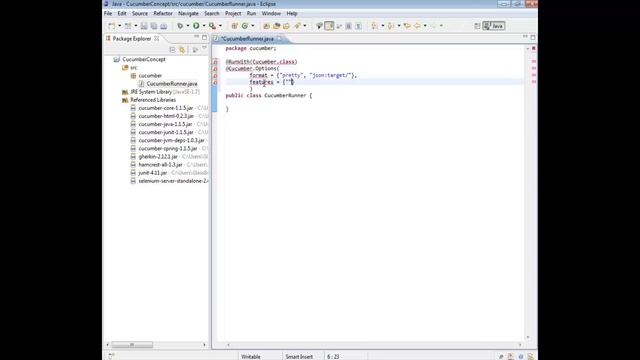Click the Back navigation arrow icon
Screen dimensions: 640x360
pos(417,26)
